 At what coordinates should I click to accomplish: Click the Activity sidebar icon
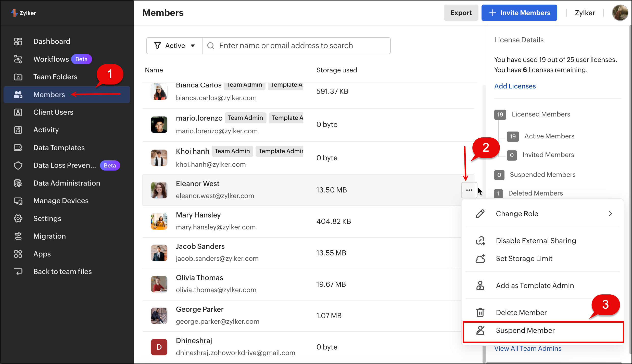(18, 130)
